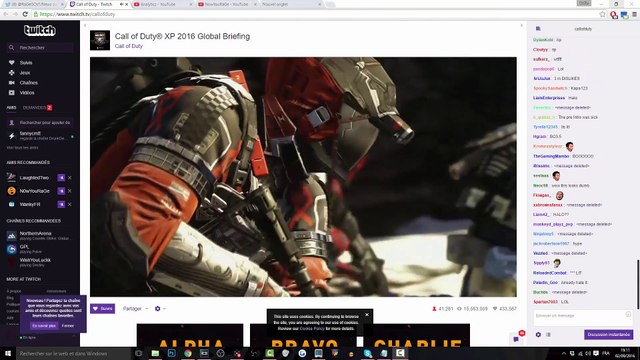The height and width of the screenshot is (360, 640).
Task: Expand the Partager share dropdown
Action: pos(135,309)
